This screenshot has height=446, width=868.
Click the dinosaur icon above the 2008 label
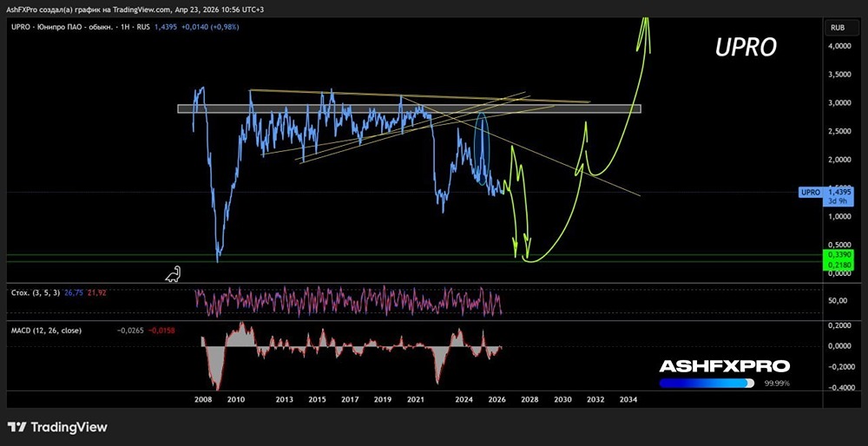coord(174,274)
